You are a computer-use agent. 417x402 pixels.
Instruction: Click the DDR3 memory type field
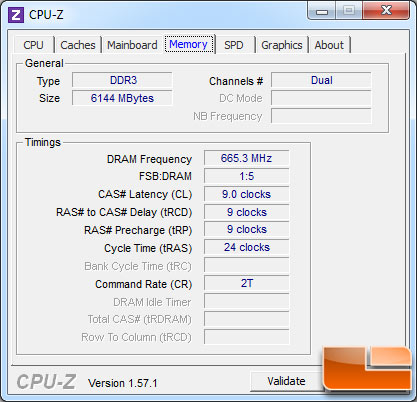pyautogui.click(x=122, y=80)
